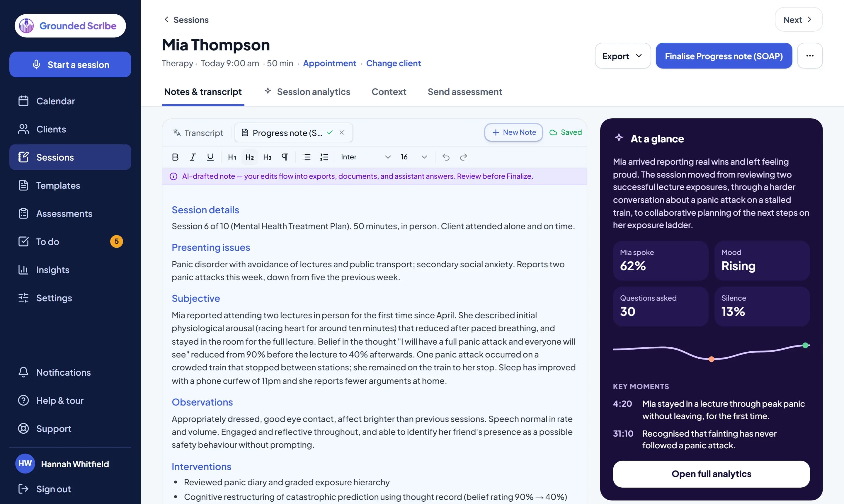Start a session with the microphone button
The width and height of the screenshot is (844, 504).
pyautogui.click(x=70, y=64)
